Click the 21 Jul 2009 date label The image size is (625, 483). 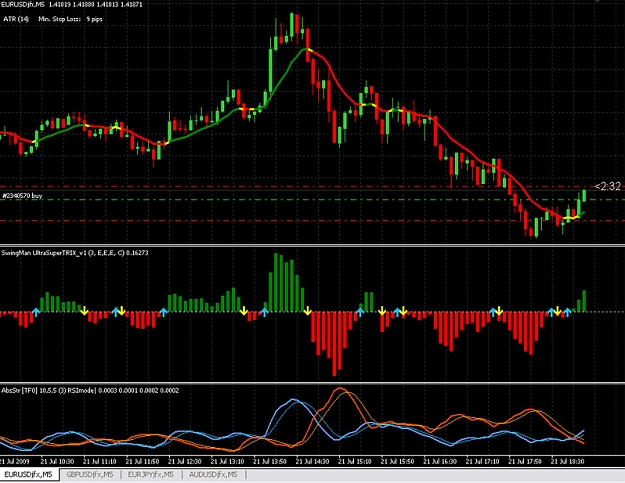coord(15,461)
